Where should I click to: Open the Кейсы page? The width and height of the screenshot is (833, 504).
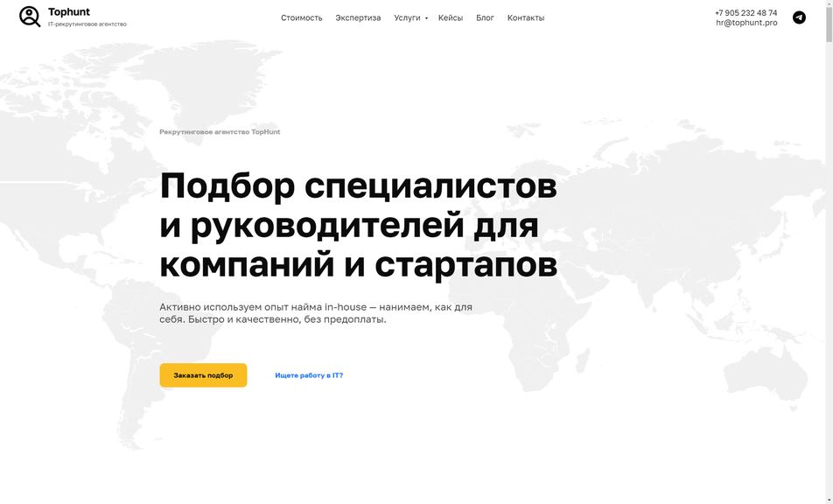[x=451, y=17]
